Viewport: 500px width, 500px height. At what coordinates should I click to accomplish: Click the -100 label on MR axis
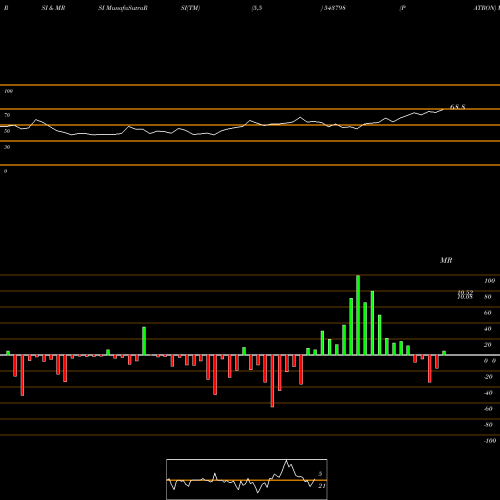pyautogui.click(x=490, y=441)
